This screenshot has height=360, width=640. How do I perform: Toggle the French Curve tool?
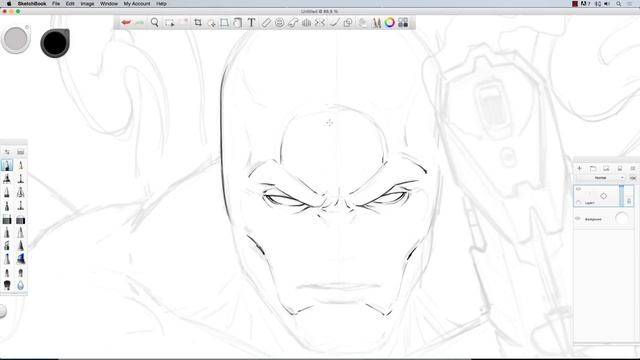click(293, 22)
